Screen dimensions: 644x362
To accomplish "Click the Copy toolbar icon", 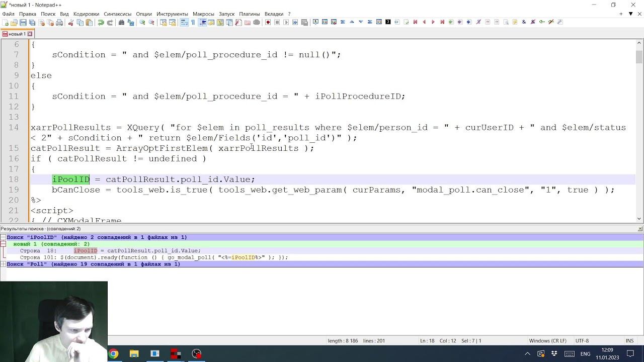I will [x=80, y=22].
